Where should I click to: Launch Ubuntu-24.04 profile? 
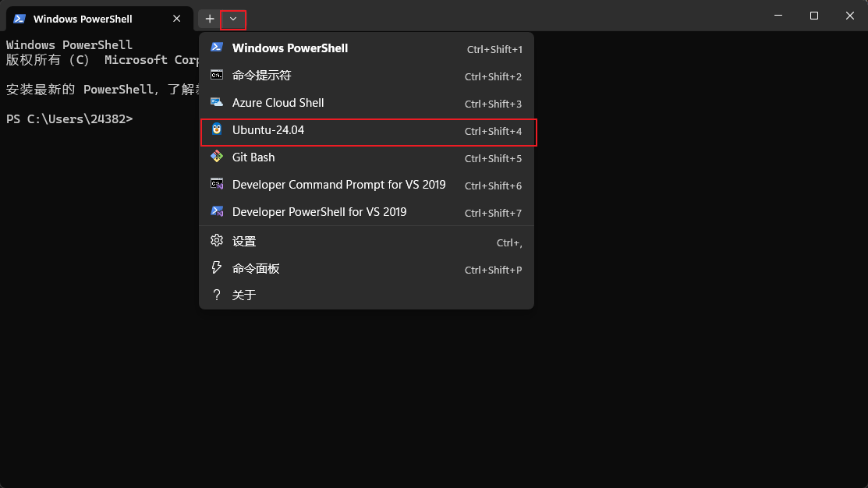click(367, 130)
